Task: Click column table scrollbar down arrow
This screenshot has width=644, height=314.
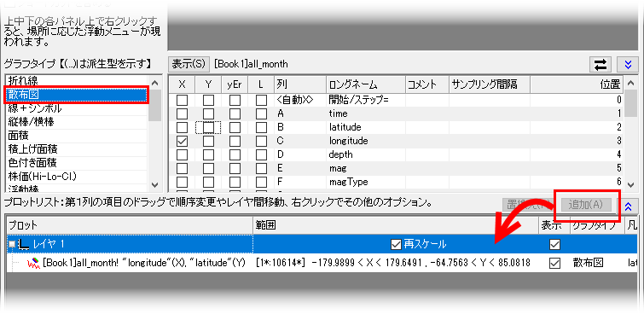Action: point(630,184)
